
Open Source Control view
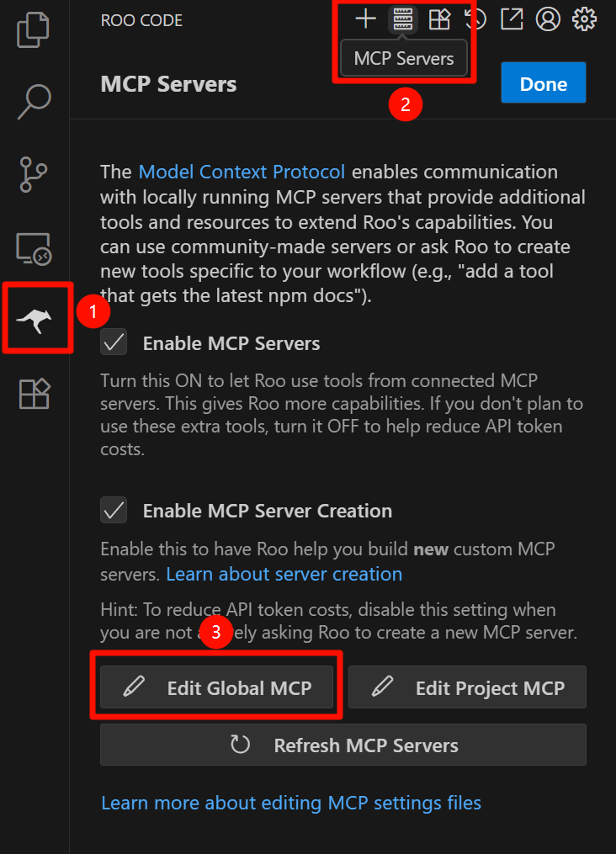click(34, 175)
